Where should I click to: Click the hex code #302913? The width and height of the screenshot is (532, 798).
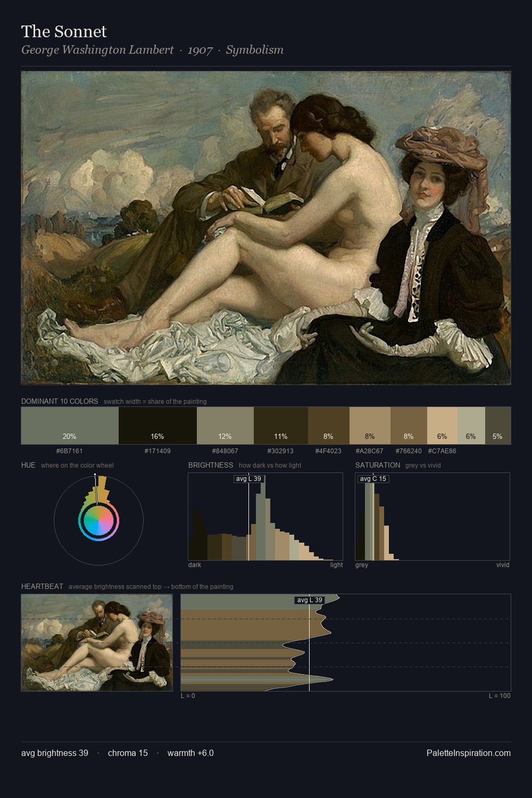click(x=280, y=451)
